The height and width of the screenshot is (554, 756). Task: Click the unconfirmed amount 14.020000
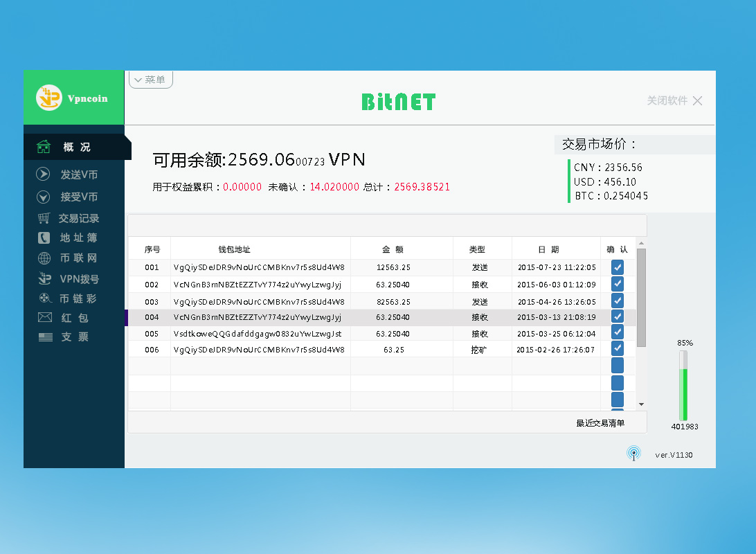coord(334,186)
